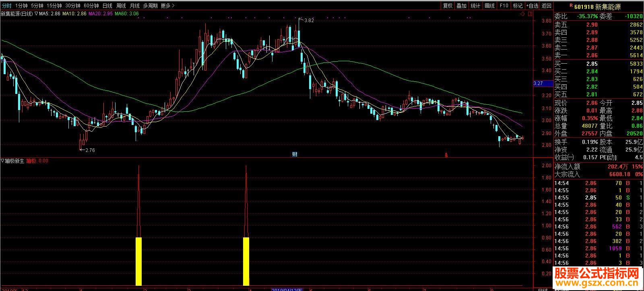This screenshot has height=291, width=644.
Task: Click the 买一 2.85 bid row
Action: tap(599, 64)
